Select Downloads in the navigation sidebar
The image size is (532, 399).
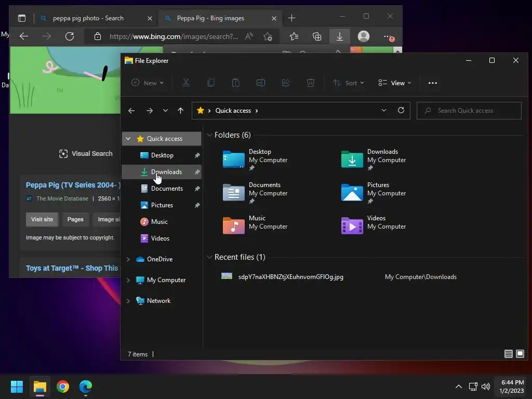(162, 172)
